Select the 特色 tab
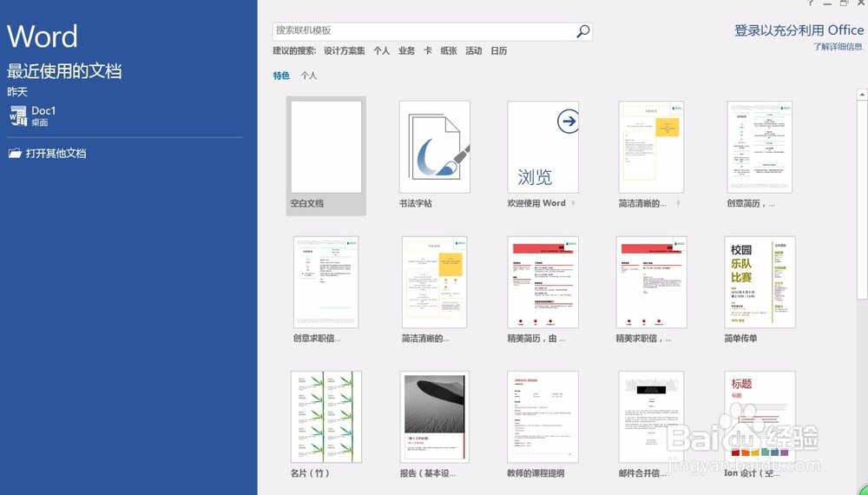This screenshot has height=495, width=868. [x=281, y=76]
